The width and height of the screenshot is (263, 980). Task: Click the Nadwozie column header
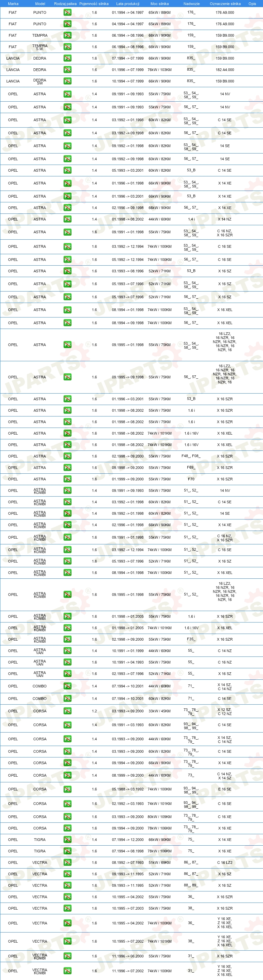click(x=192, y=4)
